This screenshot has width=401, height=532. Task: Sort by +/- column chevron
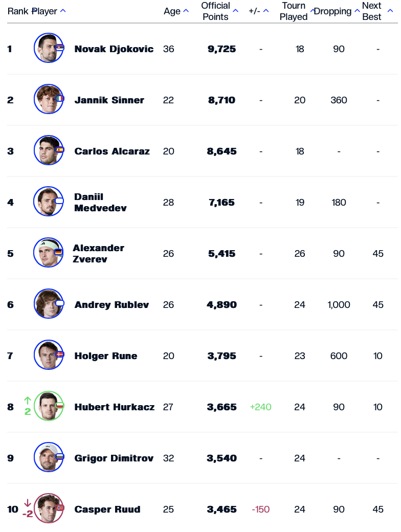pyautogui.click(x=266, y=11)
